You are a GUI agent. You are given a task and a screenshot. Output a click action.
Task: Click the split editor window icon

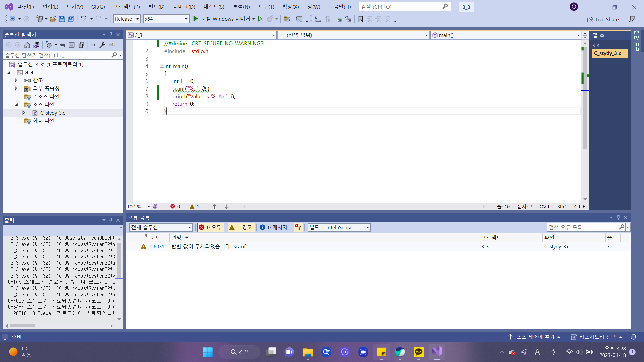point(585,35)
